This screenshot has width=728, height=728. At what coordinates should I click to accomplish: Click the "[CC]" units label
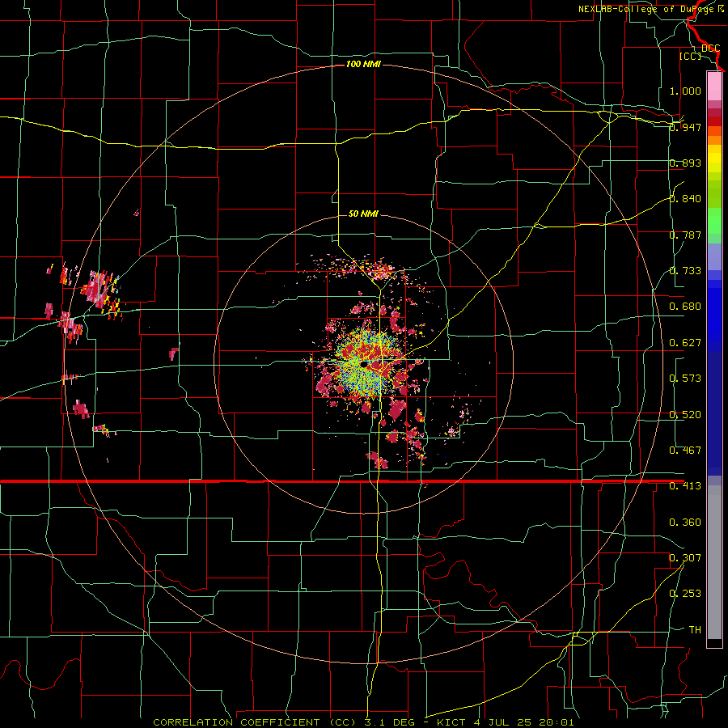tap(690, 56)
